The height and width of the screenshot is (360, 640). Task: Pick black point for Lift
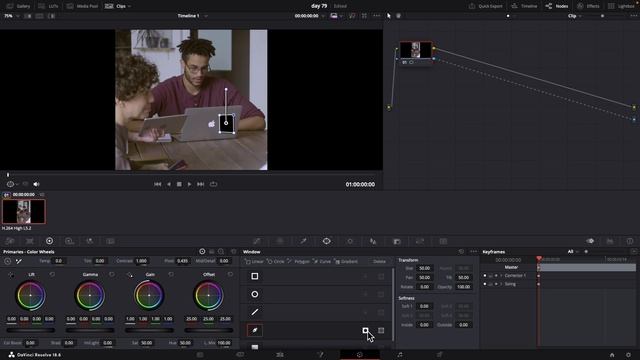(x=11, y=275)
